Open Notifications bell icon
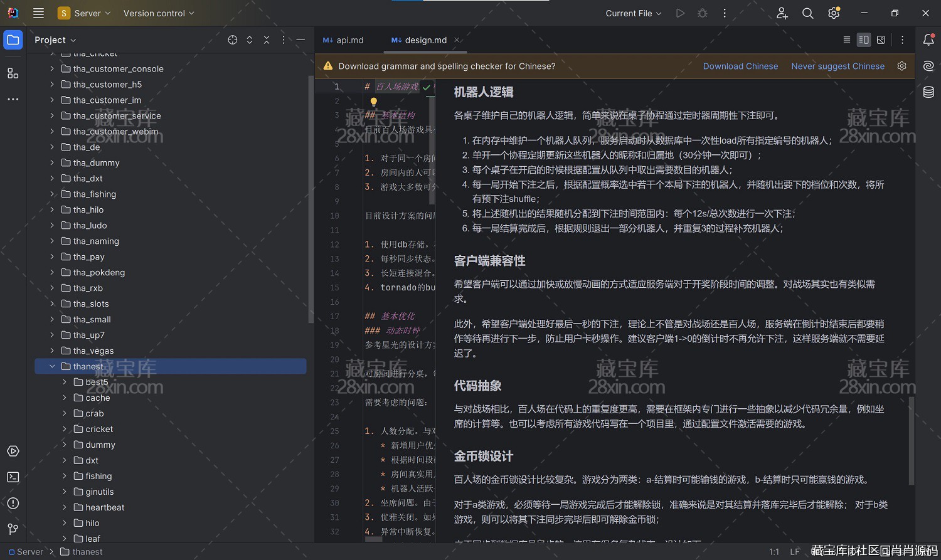 [929, 40]
